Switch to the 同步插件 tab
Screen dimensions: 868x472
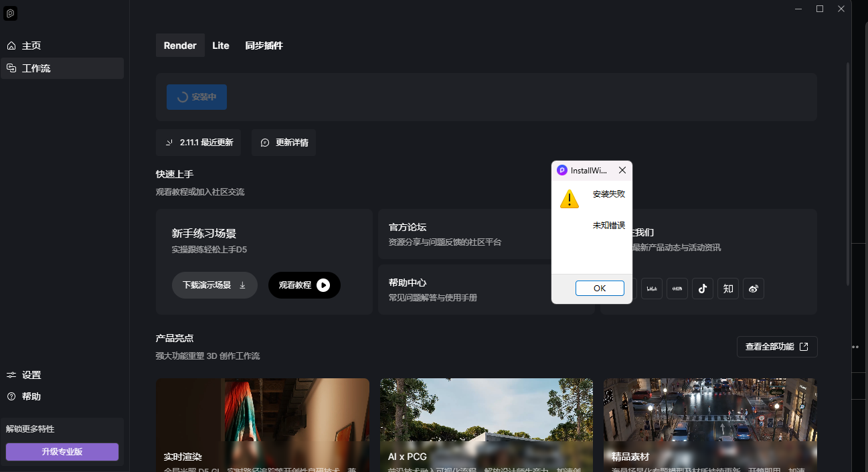pyautogui.click(x=264, y=46)
